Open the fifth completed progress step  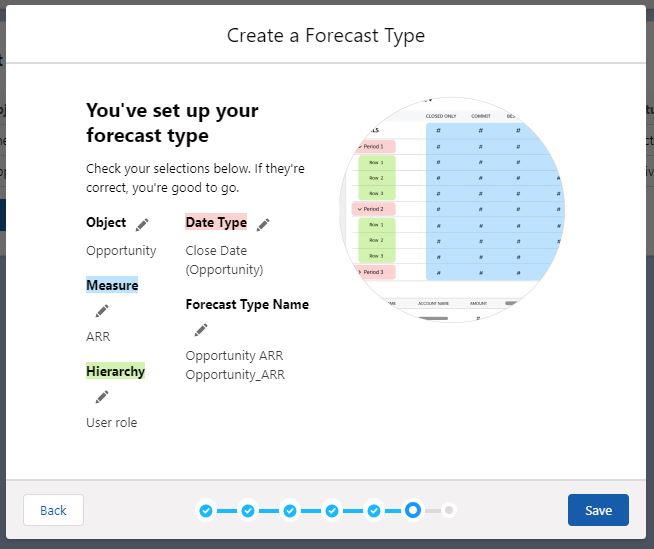click(x=373, y=511)
